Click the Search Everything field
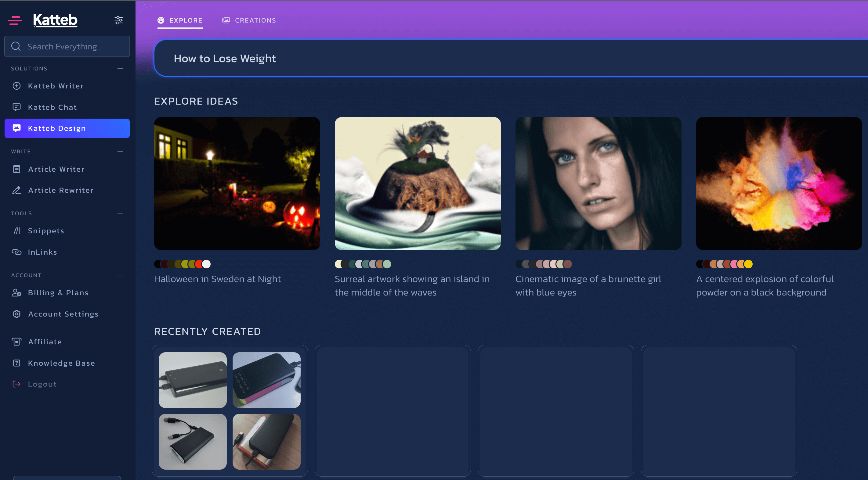Viewport: 868px width, 480px height. 67,46
